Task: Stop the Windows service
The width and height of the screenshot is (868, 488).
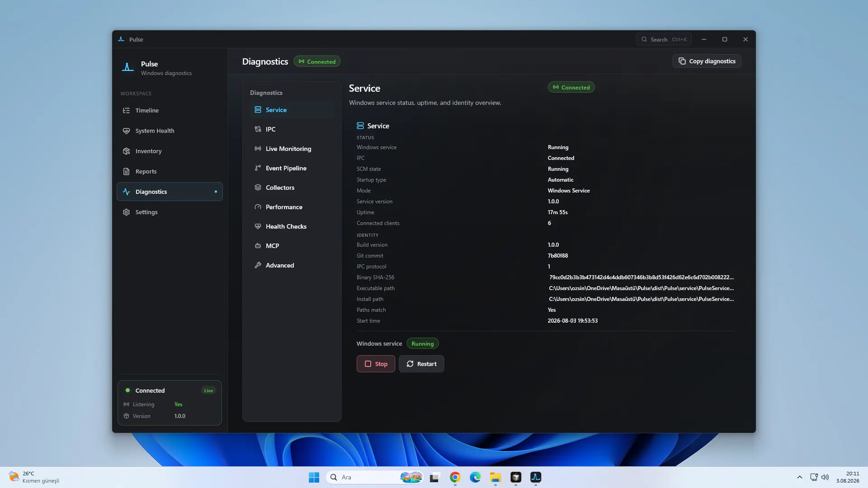Action: click(x=376, y=364)
